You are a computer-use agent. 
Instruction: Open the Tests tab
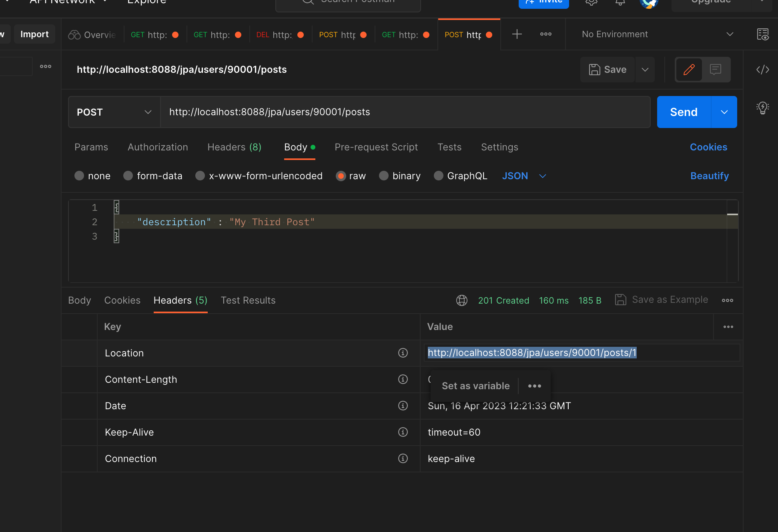[x=449, y=147]
